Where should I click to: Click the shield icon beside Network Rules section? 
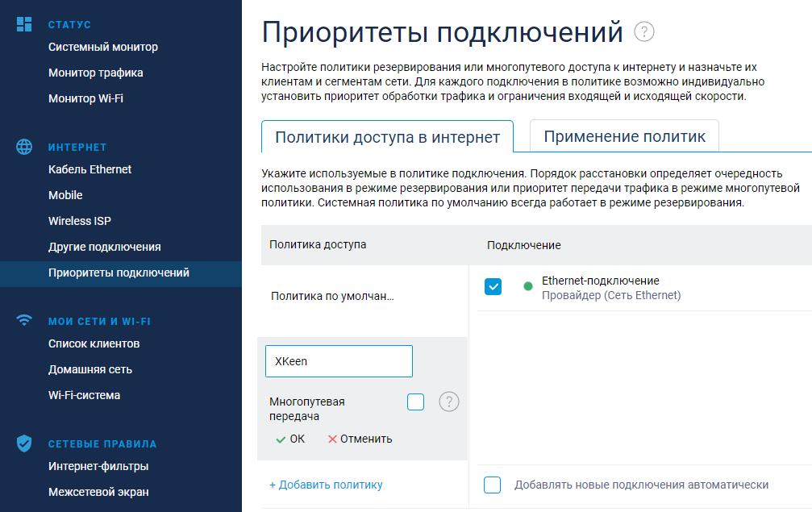coord(25,443)
